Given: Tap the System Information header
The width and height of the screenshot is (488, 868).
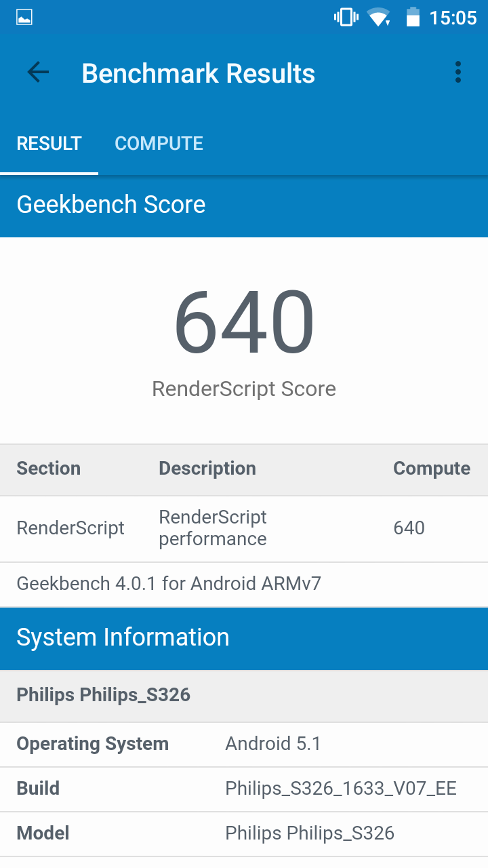Looking at the screenshot, I should click(x=123, y=637).
